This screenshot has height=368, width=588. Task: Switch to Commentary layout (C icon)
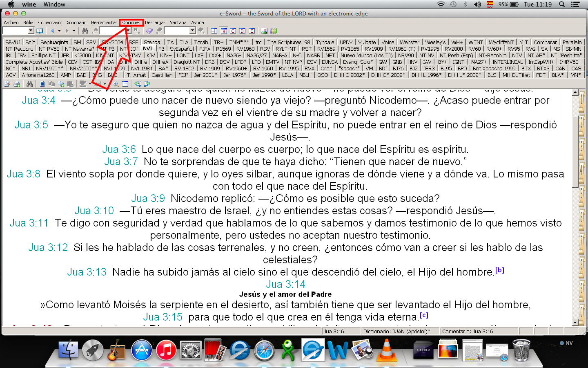click(x=233, y=31)
